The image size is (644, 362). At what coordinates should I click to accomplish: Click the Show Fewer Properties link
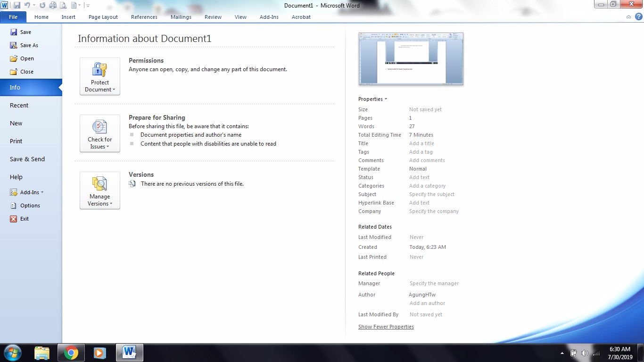pos(386,327)
